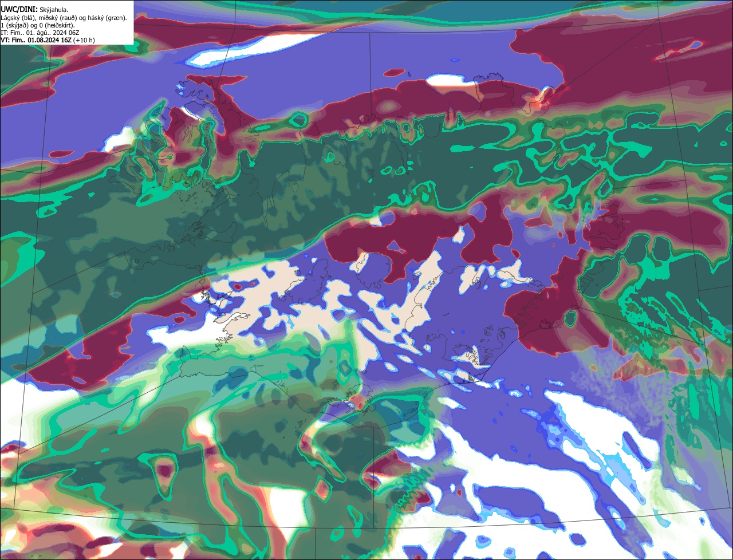Click the '1 (skýjað) og 0 (heiðskírt)' line
733x560 pixels.
coord(38,25)
